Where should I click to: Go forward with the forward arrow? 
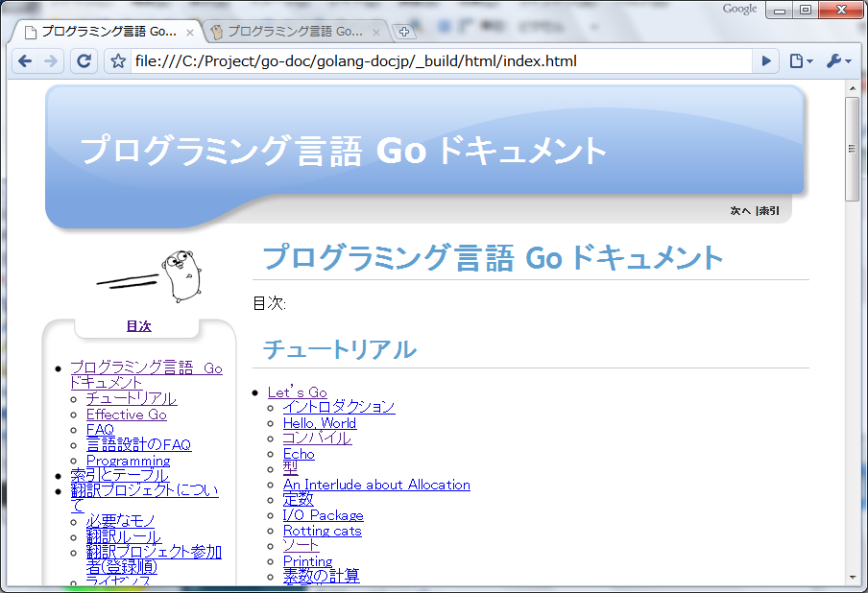tap(50, 60)
